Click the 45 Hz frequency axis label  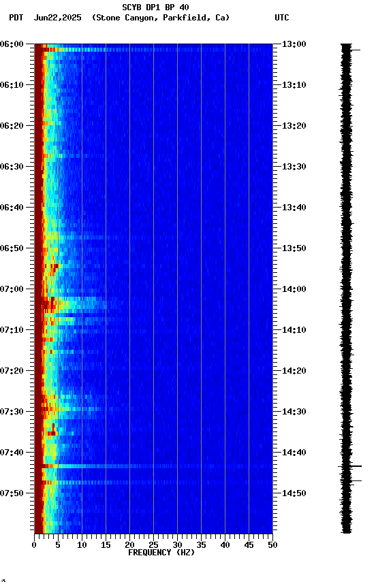(249, 545)
